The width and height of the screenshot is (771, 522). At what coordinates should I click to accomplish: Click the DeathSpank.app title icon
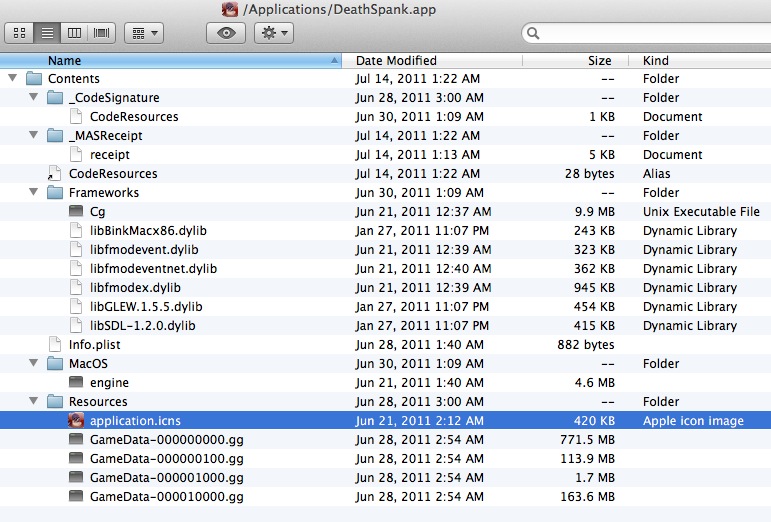pos(230,9)
